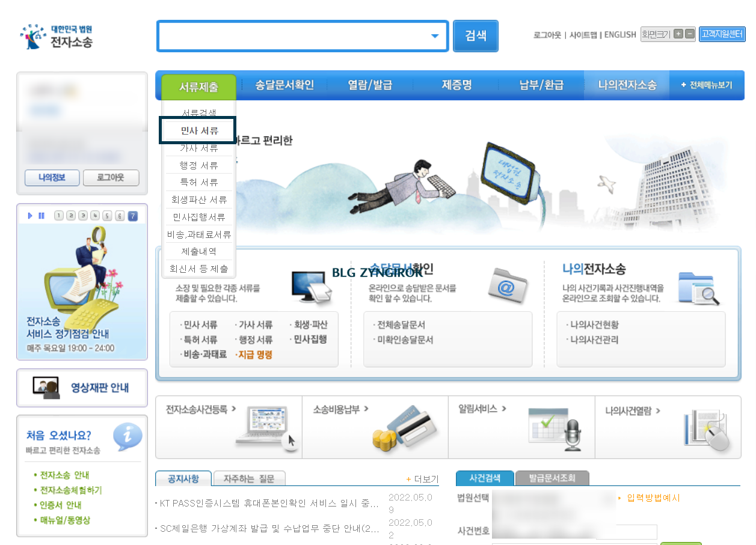
Task: Click the blue 검색 search button
Action: point(475,36)
